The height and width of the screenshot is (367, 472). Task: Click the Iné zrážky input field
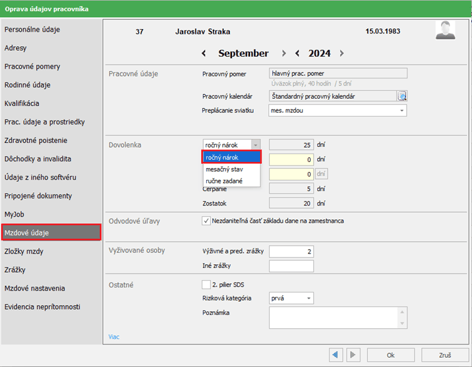[291, 266]
